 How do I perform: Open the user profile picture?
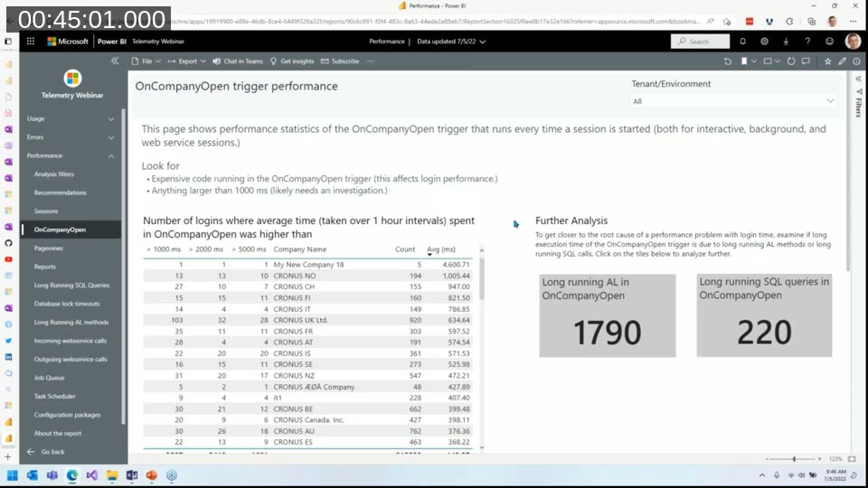point(853,42)
